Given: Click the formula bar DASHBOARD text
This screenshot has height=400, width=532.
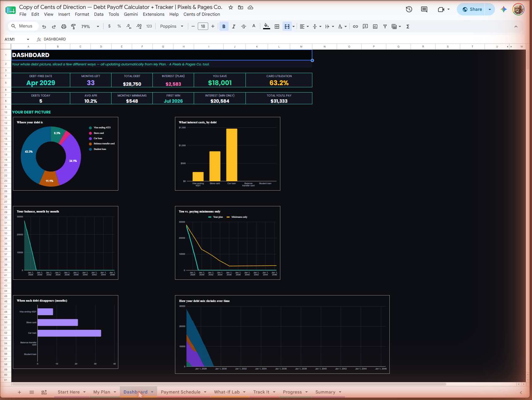Looking at the screenshot, I should tap(55, 39).
